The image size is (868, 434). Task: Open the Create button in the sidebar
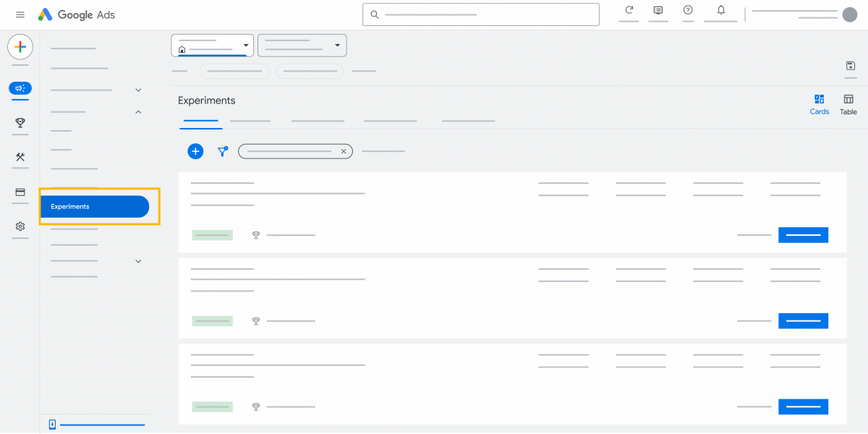(20, 47)
